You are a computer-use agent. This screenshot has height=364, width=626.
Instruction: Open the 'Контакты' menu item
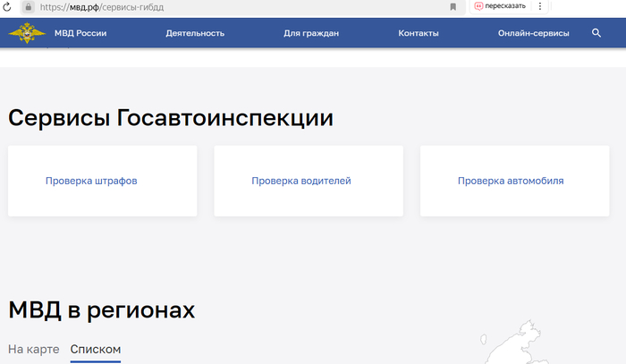418,33
